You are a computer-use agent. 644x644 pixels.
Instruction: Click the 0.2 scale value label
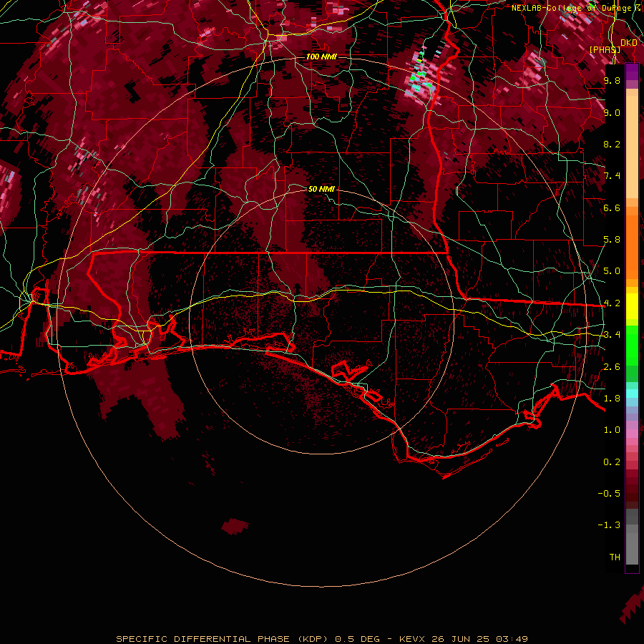click(612, 462)
